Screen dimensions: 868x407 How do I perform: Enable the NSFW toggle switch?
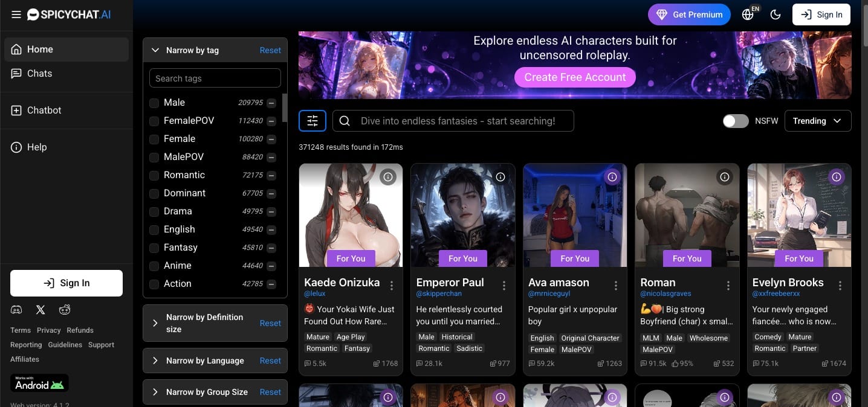(736, 121)
